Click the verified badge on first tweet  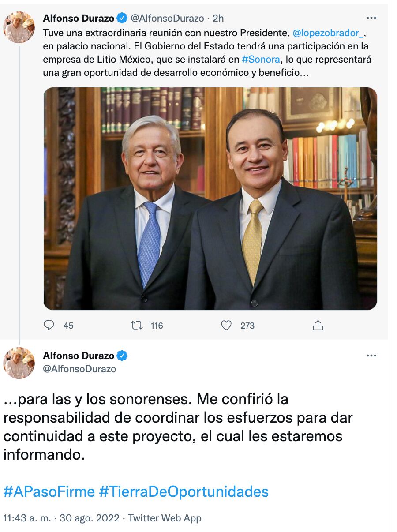pos(122,18)
